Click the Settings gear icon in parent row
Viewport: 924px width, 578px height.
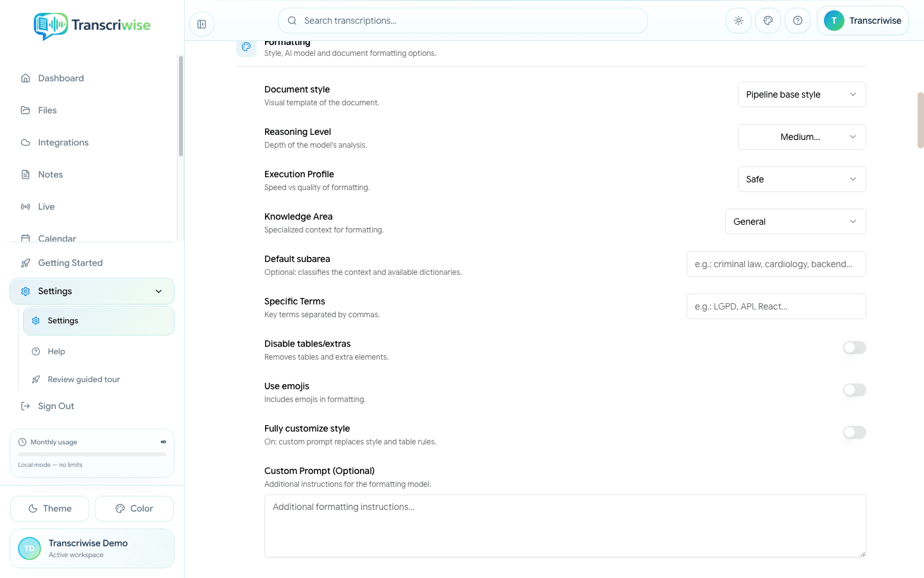(26, 291)
